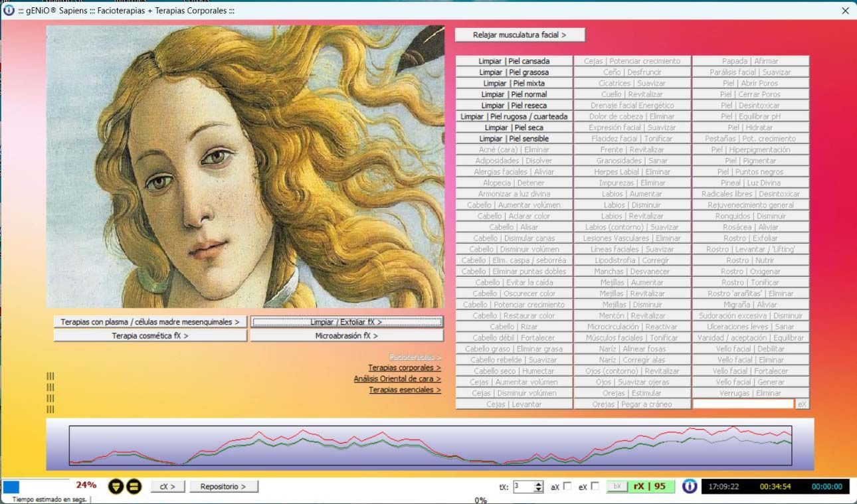
Task: Click the empty custom therapy text field
Action: (743, 404)
